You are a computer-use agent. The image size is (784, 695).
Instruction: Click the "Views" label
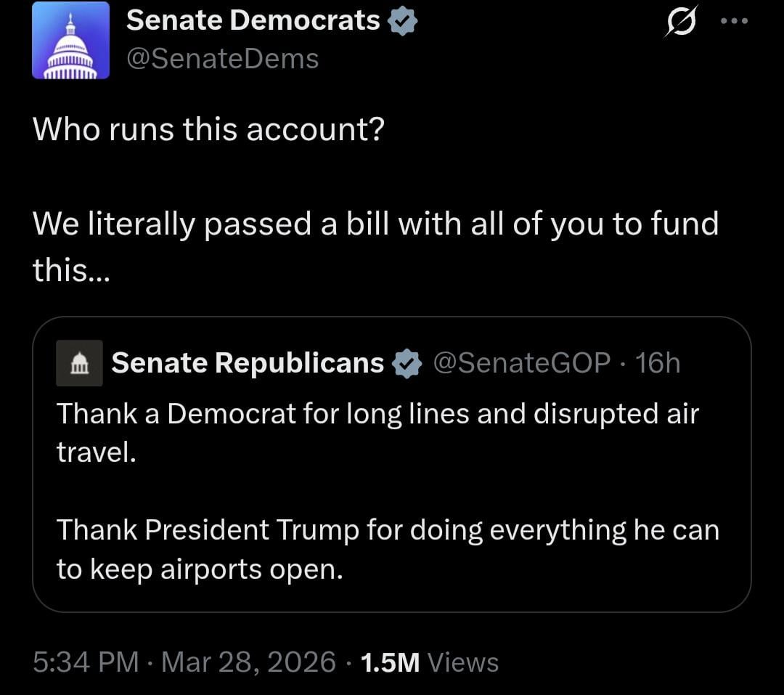point(462,662)
